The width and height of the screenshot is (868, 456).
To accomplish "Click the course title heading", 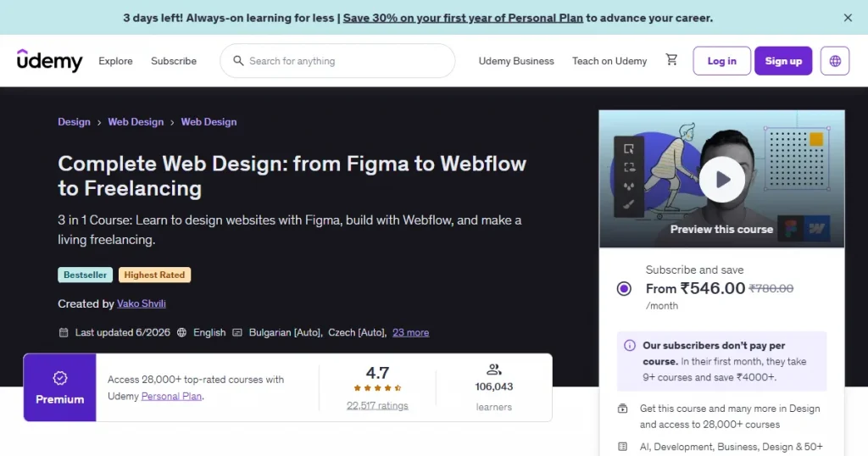I will pyautogui.click(x=292, y=176).
